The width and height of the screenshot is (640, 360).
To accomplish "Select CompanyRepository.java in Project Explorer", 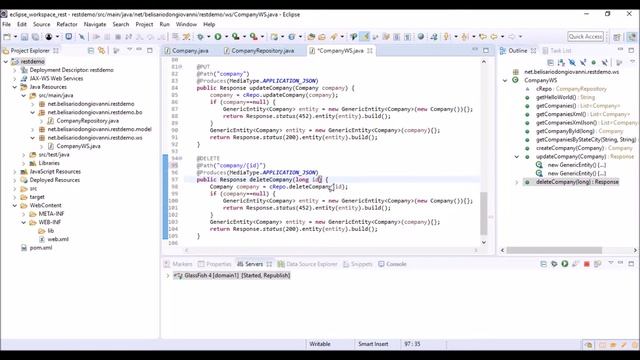I will 87,121.
